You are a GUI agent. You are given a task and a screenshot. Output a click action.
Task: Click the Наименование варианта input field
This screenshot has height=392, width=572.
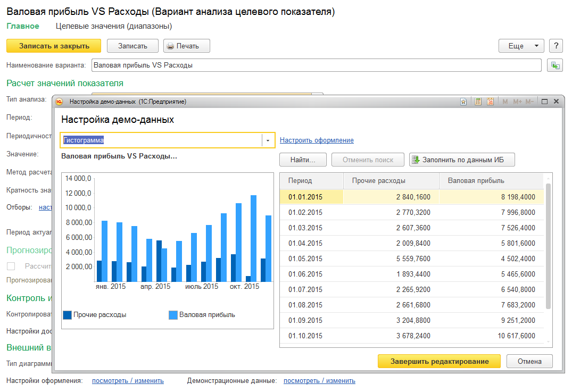click(x=317, y=65)
